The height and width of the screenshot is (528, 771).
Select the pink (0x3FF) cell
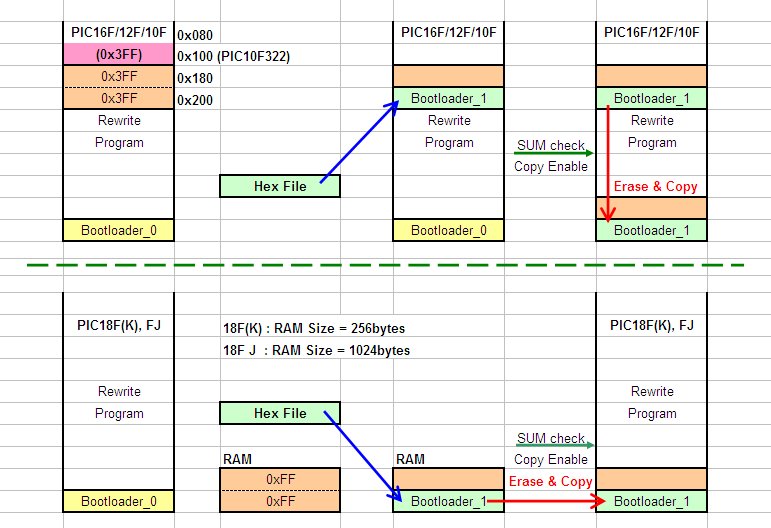(x=118, y=55)
